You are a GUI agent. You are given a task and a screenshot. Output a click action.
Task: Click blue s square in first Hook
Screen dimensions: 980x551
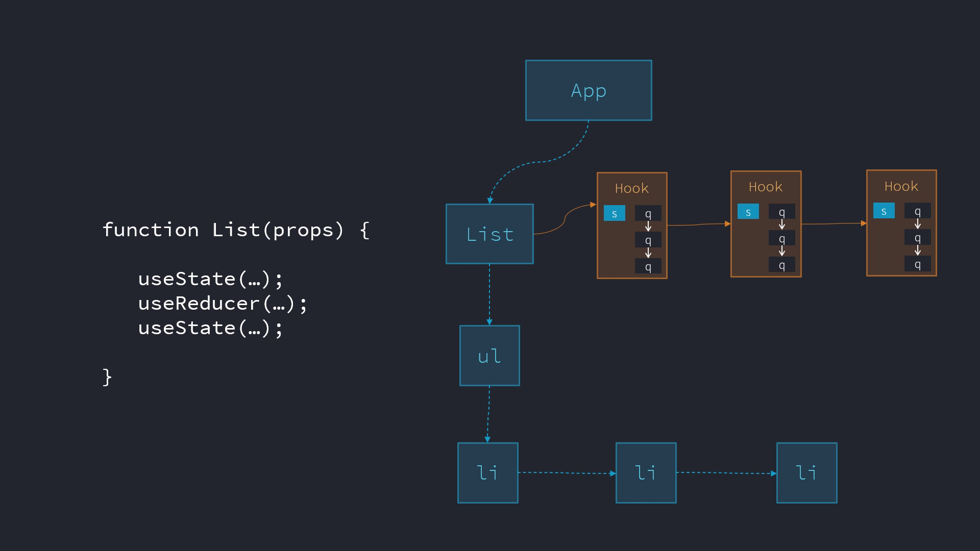615,213
